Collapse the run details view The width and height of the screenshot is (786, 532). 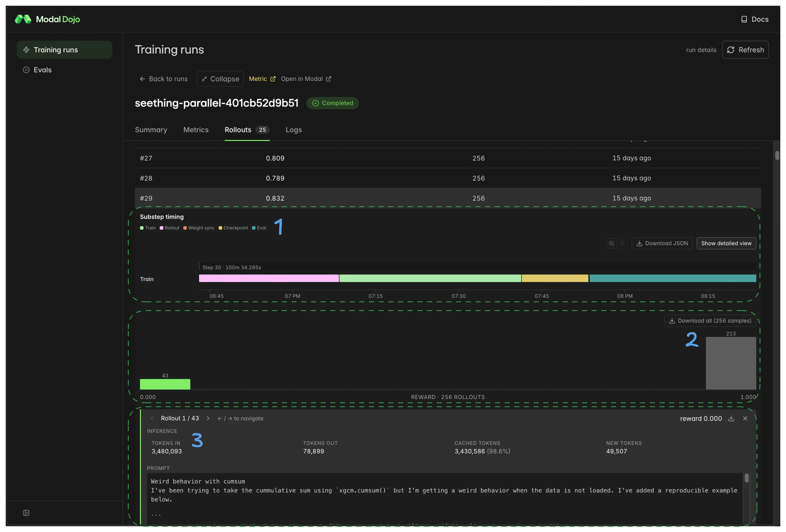coord(220,79)
